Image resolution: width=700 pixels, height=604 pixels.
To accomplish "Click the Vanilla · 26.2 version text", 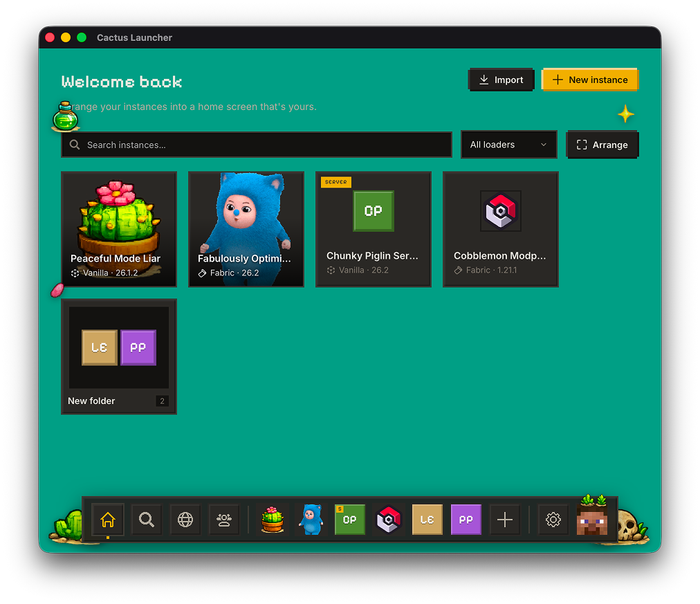I will (x=363, y=270).
